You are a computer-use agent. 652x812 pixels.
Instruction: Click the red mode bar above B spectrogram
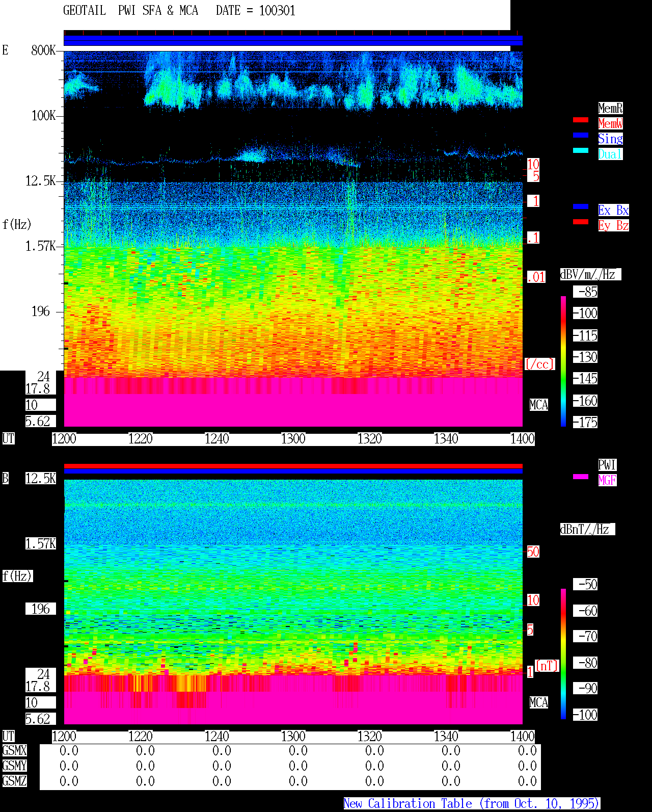(x=293, y=466)
